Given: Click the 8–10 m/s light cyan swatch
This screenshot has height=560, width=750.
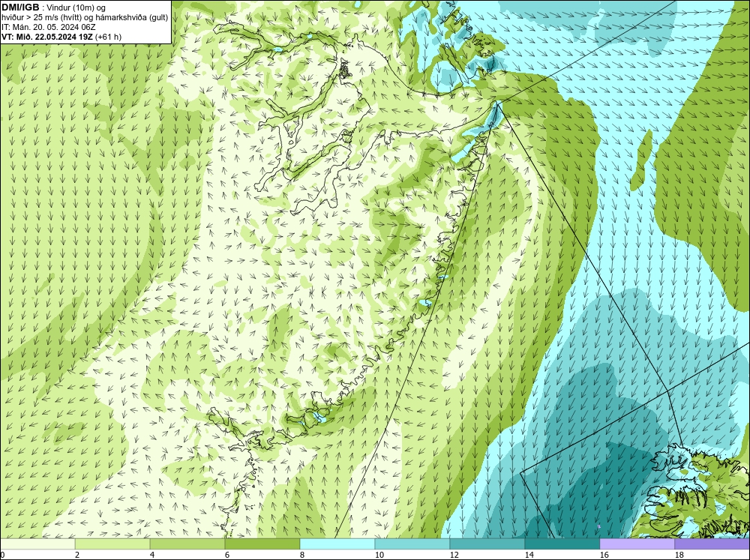Looking at the screenshot, I should [337, 544].
